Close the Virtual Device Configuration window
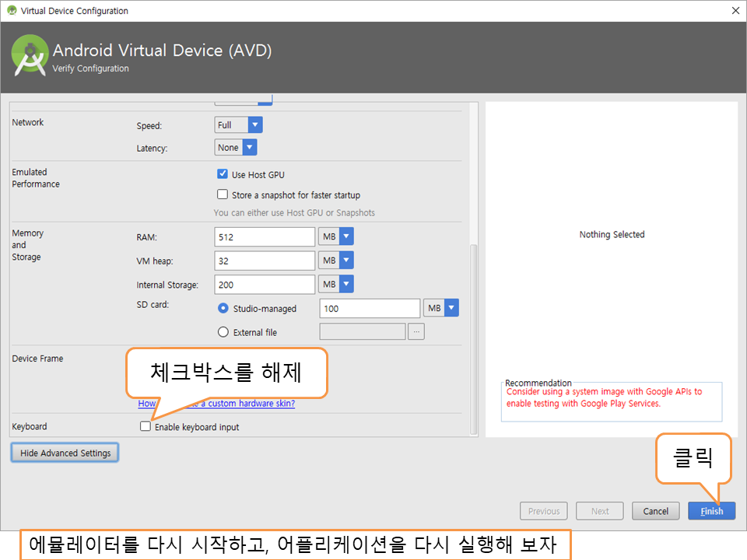Screen dimensions: 747x560 point(735,11)
